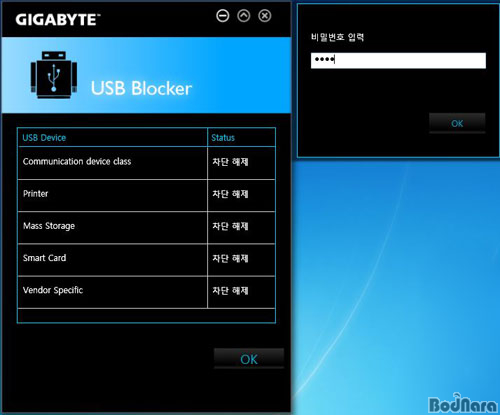Image resolution: width=500 pixels, height=415 pixels.
Task: Toggle the Mass Storage block status
Action: tap(230, 226)
